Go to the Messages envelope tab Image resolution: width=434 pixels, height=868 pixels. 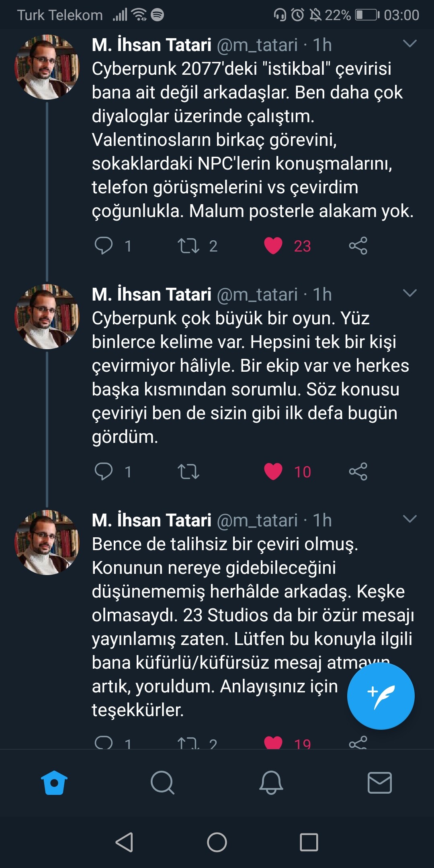pyautogui.click(x=380, y=782)
